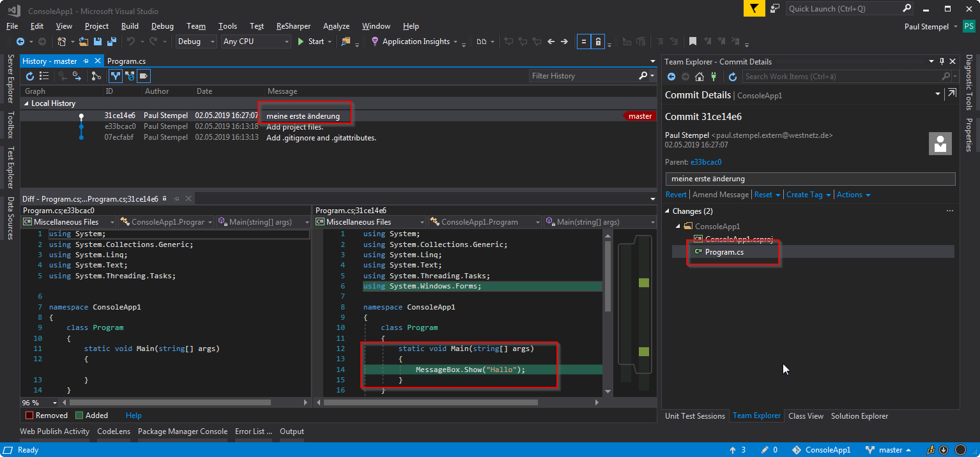Start debugging with the green play icon

pyautogui.click(x=302, y=41)
